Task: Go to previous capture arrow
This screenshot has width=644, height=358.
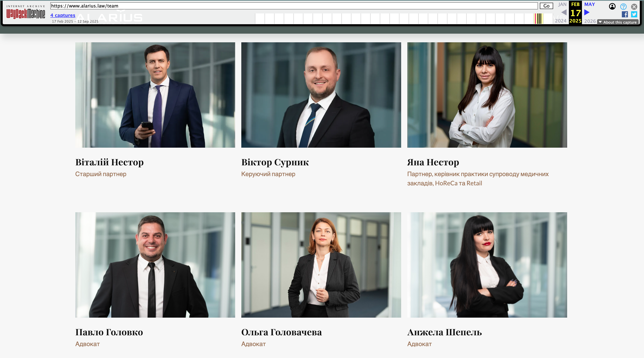Action: [564, 12]
